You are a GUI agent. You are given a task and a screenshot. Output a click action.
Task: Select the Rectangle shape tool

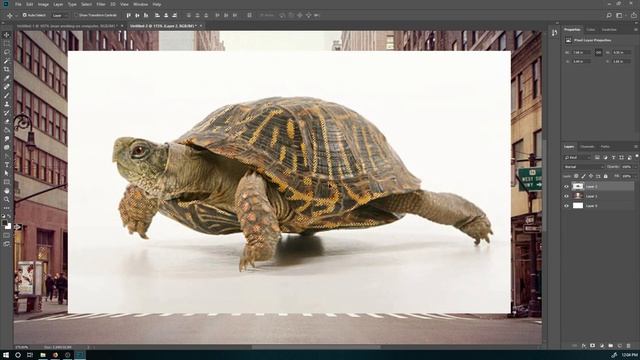click(x=6, y=182)
